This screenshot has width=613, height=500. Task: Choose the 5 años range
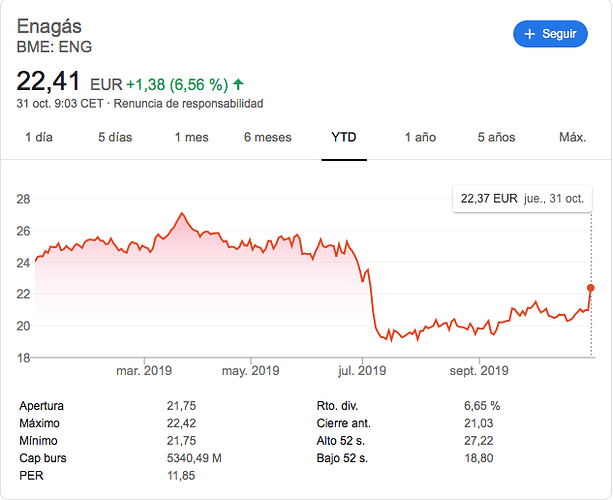click(x=496, y=137)
